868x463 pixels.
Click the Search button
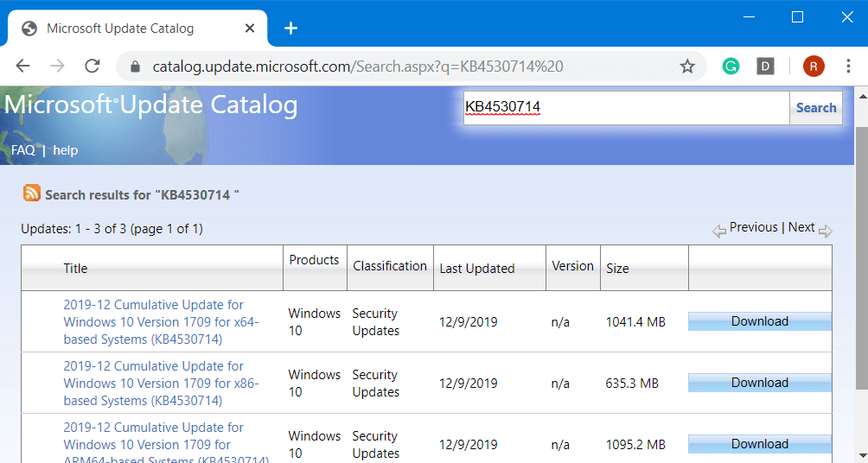point(816,108)
